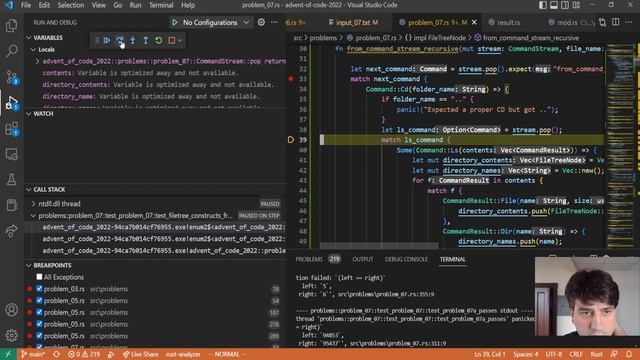The height and width of the screenshot is (360, 640).
Task: Open the Source Control view
Action: coord(11,77)
